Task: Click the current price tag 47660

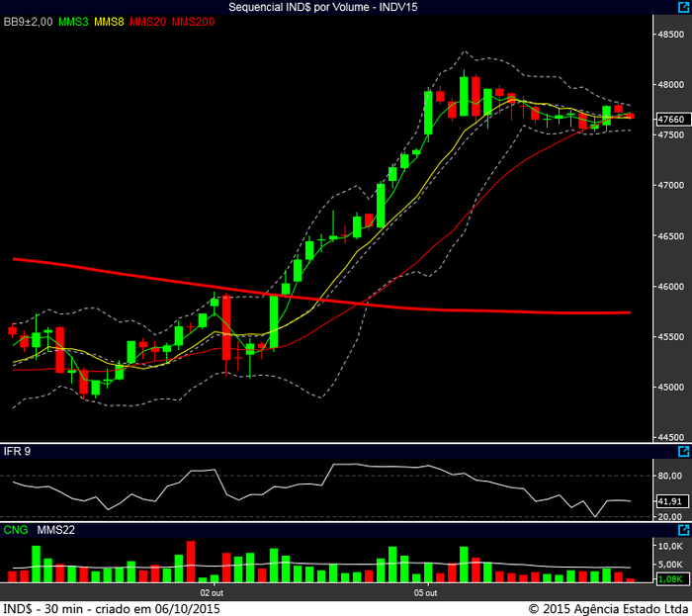Action: (x=670, y=120)
